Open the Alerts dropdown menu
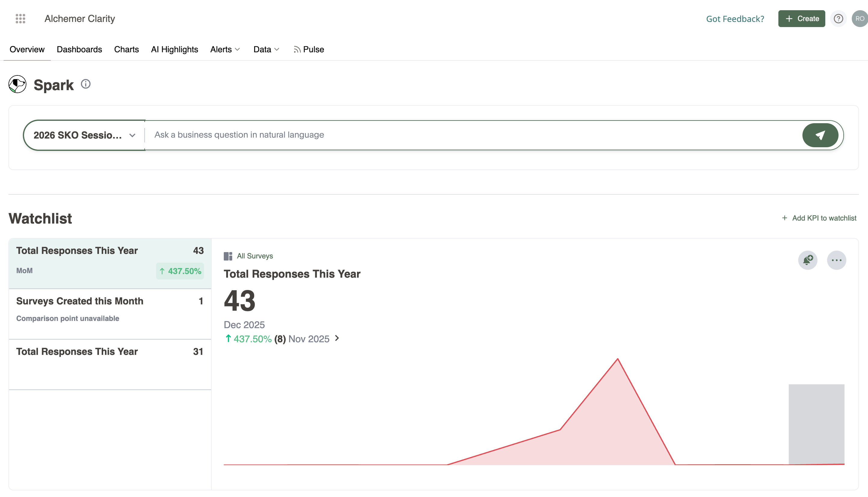This screenshot has height=497, width=868. 225,50
